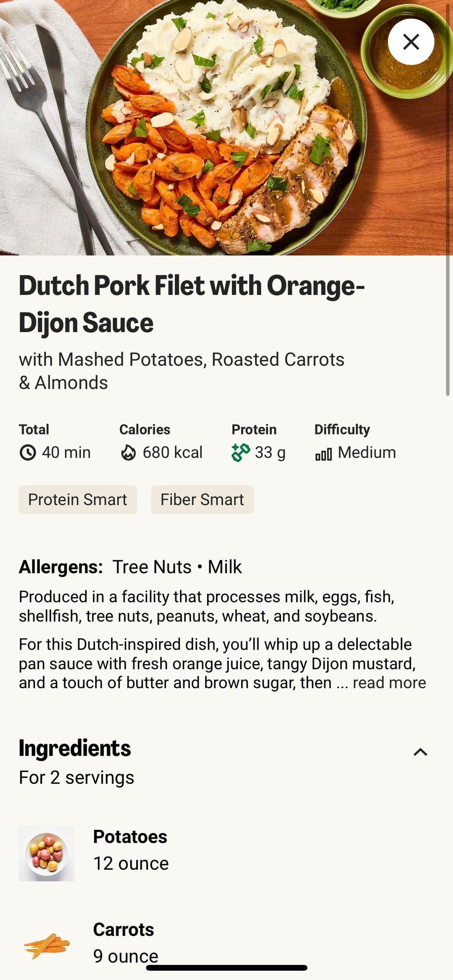453x980 pixels.
Task: Click the Carrots ingredient name
Action: 123,930
